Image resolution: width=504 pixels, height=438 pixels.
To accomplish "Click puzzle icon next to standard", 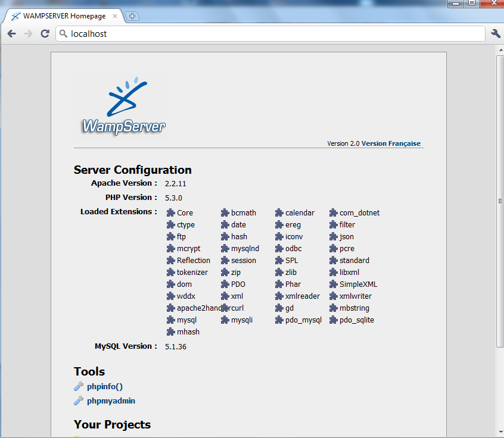I will pos(334,261).
